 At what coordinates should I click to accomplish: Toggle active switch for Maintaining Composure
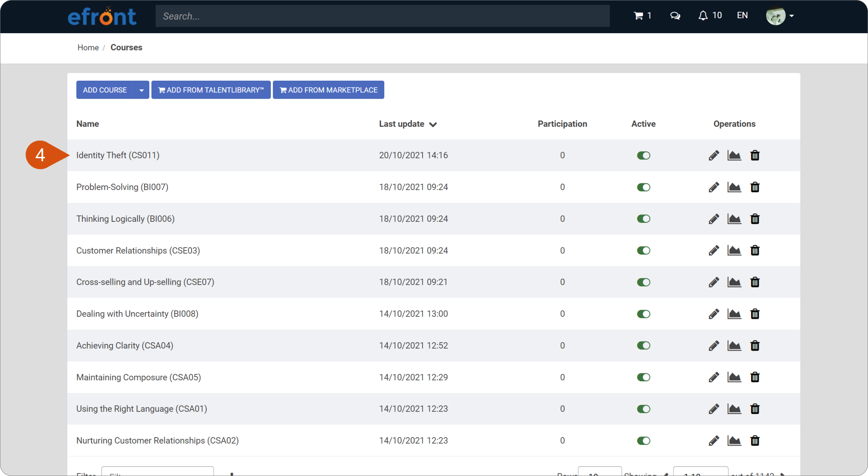[x=644, y=377]
